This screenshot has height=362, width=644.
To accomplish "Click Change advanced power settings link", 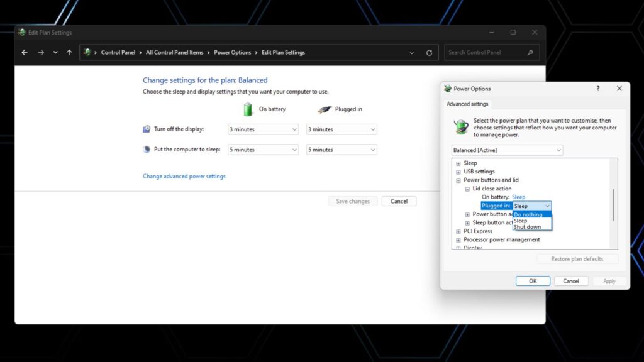I will pos(184,177).
